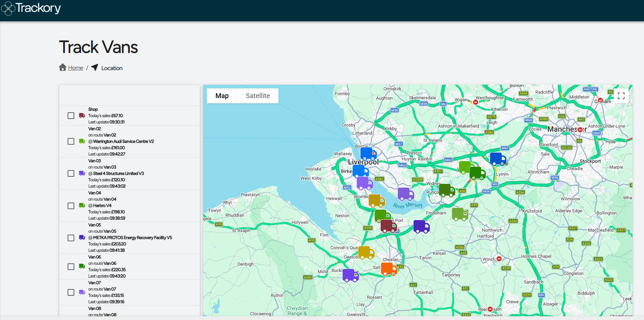
Task: Click 'Today's sales £67.10' in Shop row
Action: [x=106, y=116]
